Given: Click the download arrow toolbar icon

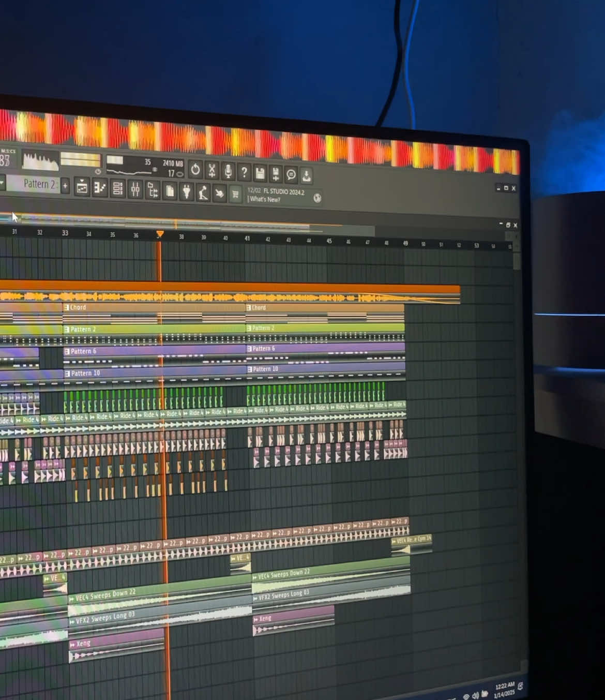Looking at the screenshot, I should pyautogui.click(x=307, y=176).
